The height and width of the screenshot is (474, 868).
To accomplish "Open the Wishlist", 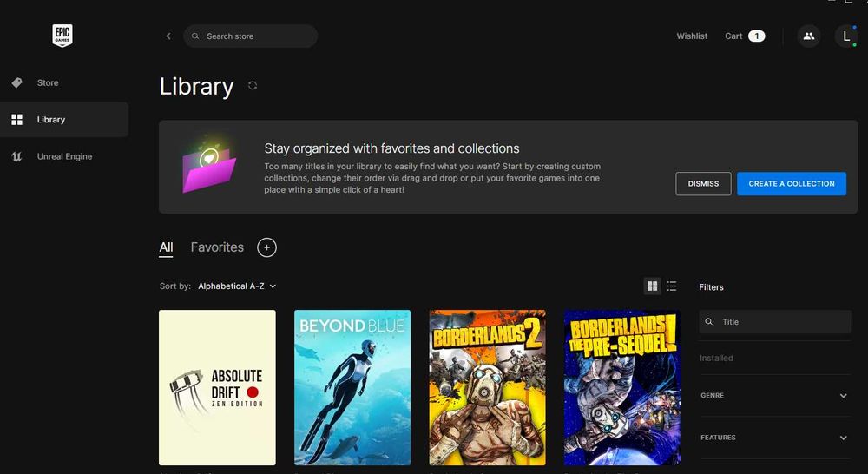I will coord(692,36).
